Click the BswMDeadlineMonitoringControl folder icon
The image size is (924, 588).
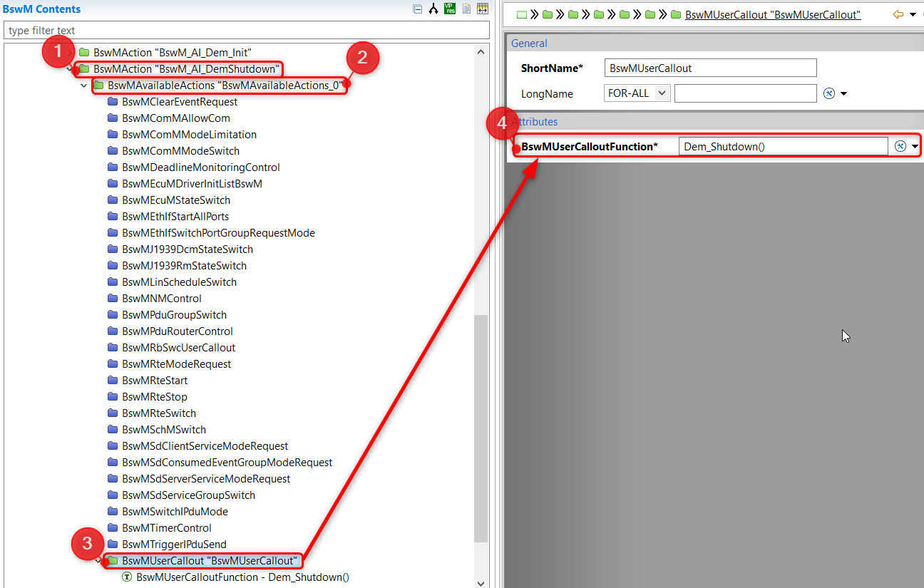pyautogui.click(x=113, y=167)
